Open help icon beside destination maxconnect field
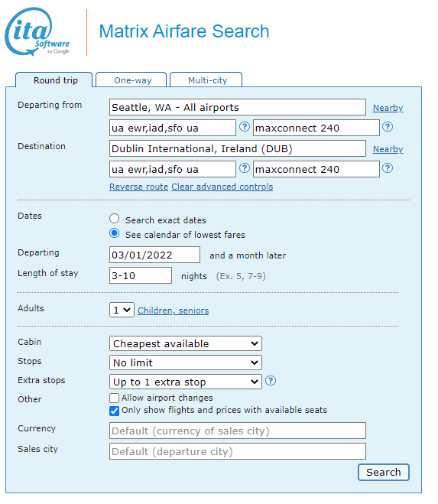Viewport: 438px width, 504px height. pos(388,168)
